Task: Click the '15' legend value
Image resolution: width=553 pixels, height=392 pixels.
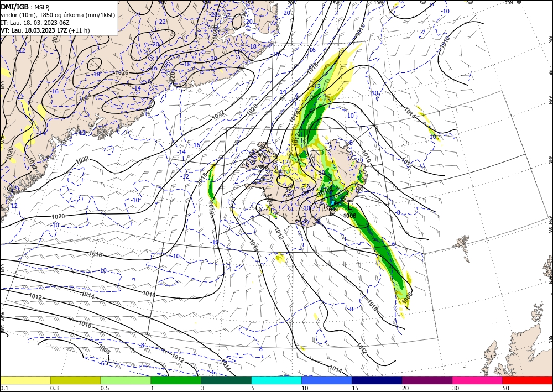Action: (355, 388)
